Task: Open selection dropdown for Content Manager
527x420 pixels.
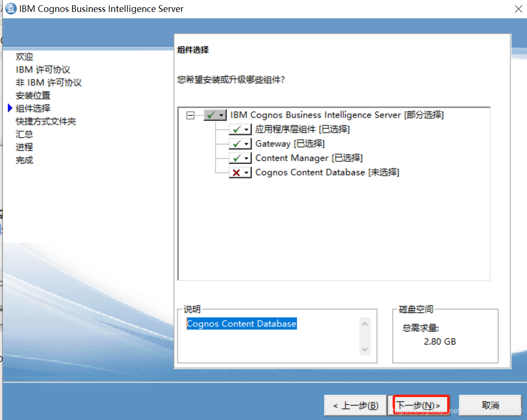Action: [x=240, y=158]
